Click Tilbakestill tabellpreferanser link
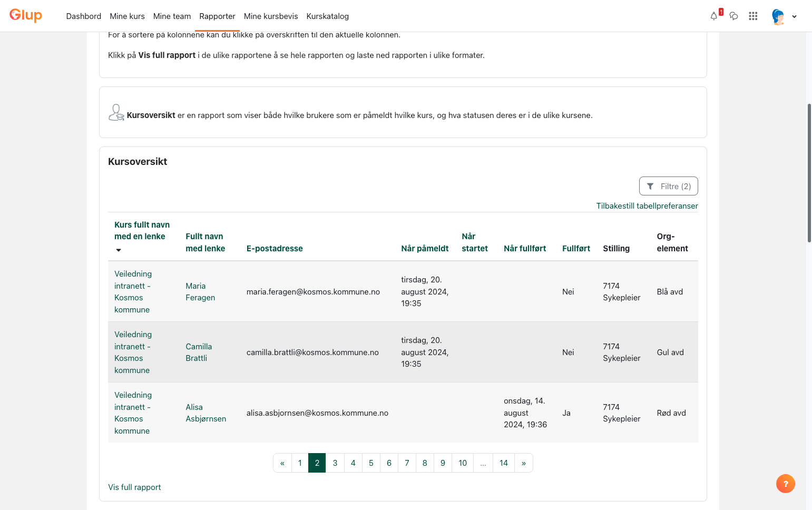The height and width of the screenshot is (510, 812). coord(647,206)
